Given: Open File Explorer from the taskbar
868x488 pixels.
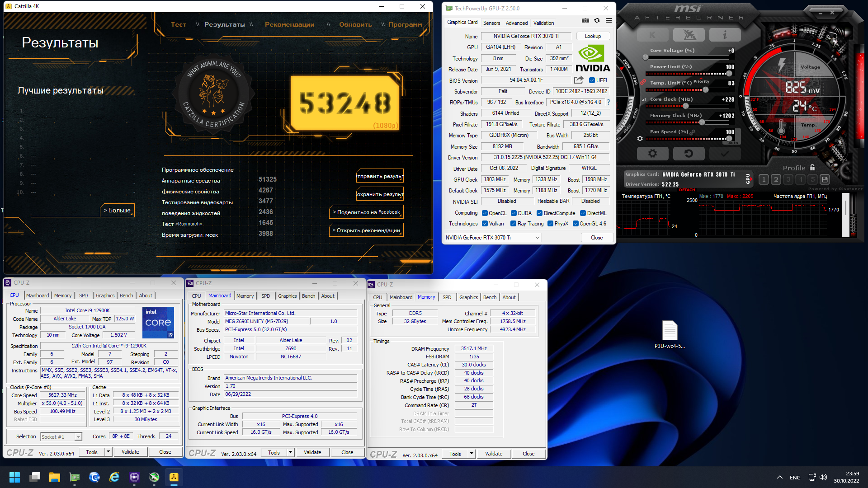Looking at the screenshot, I should pos(55,477).
